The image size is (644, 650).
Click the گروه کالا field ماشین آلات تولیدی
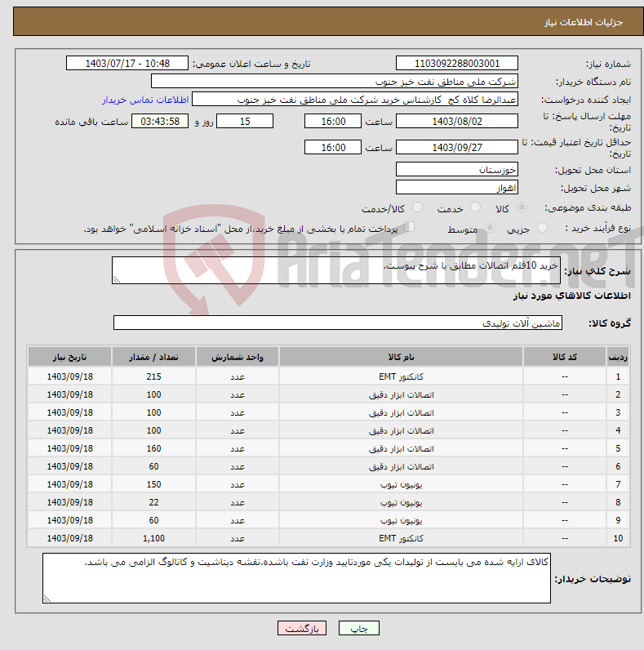tap(338, 323)
